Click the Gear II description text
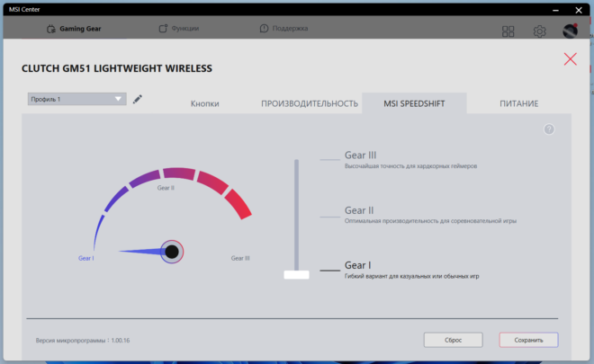The image size is (594, 364). tap(430, 221)
